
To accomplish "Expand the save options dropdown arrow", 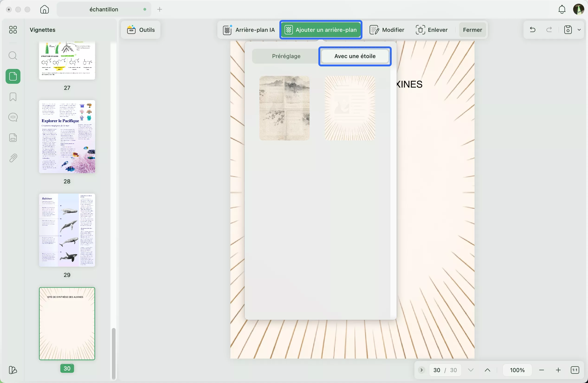I will 579,30.
